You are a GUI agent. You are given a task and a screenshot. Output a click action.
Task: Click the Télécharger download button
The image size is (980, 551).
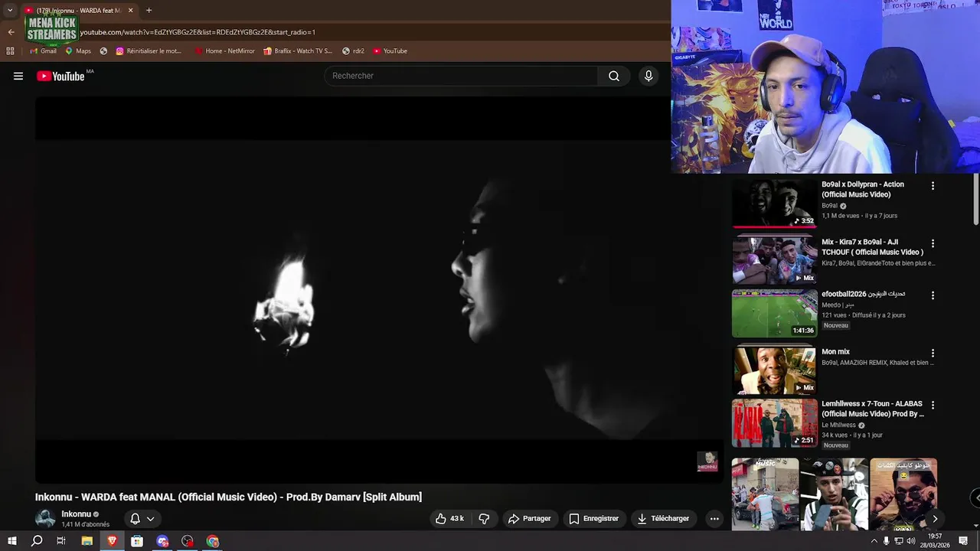663,518
